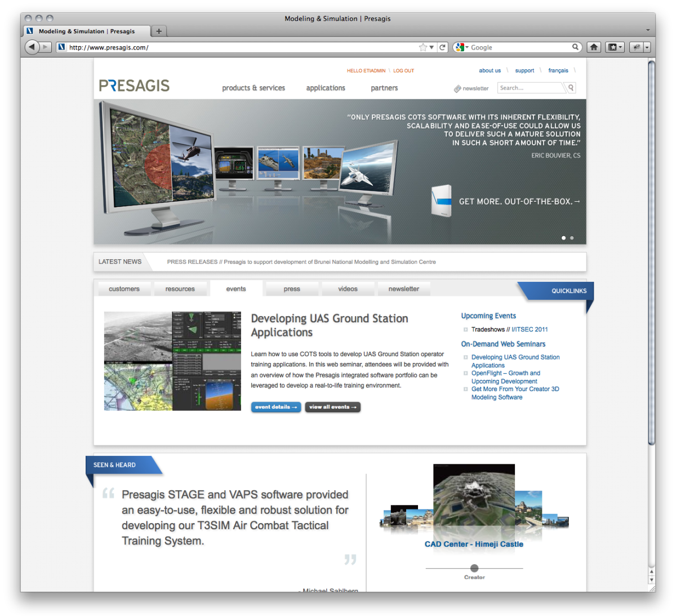Open the partners menu

point(384,88)
